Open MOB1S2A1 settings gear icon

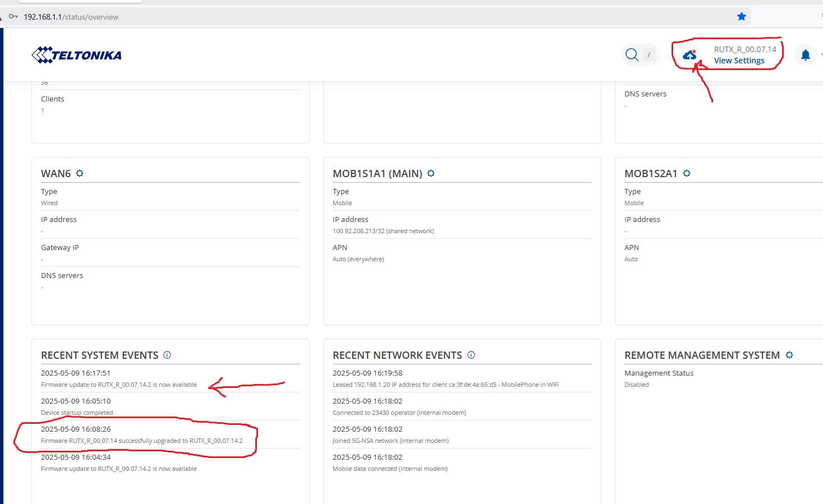(x=687, y=173)
